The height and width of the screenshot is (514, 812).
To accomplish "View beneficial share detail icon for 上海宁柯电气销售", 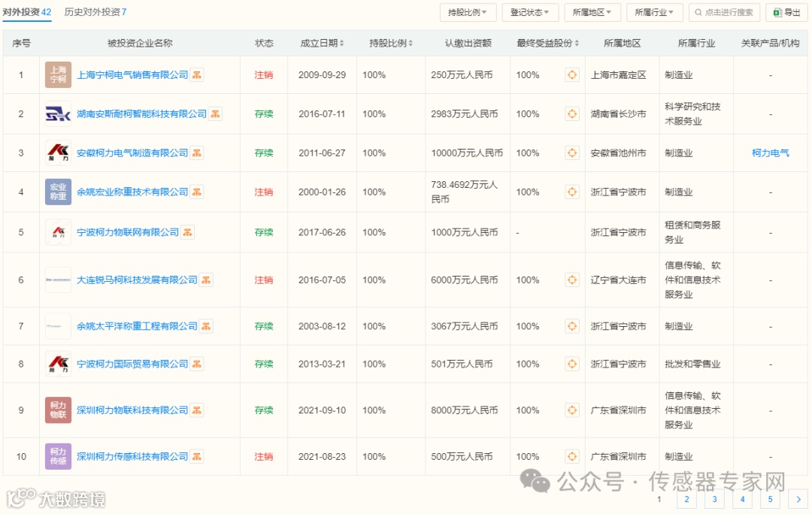I will (x=572, y=75).
